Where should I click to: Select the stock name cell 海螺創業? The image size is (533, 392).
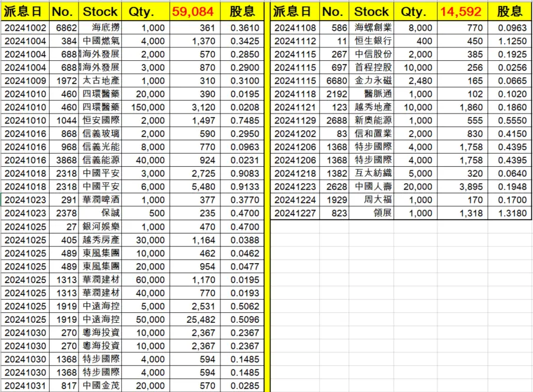371,28
